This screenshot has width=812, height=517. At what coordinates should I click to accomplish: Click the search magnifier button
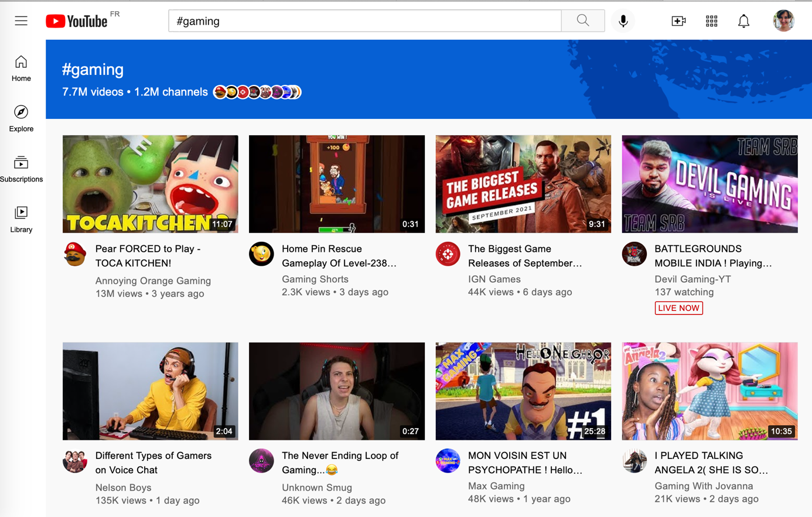click(x=583, y=21)
